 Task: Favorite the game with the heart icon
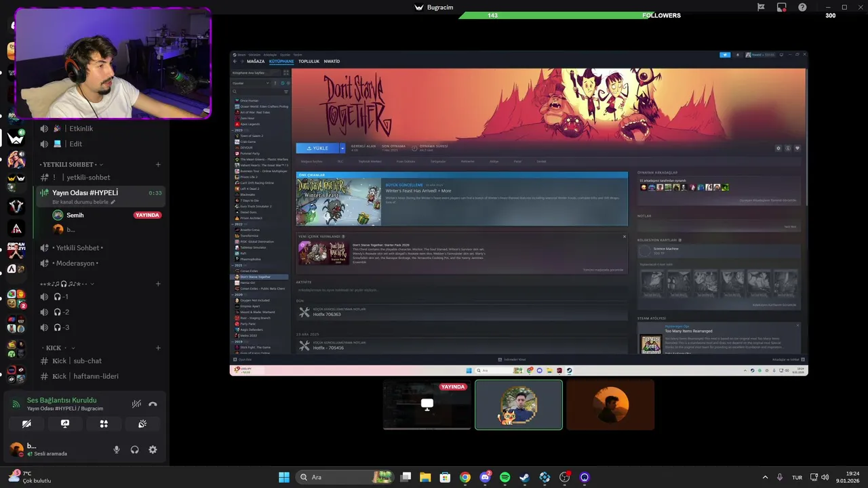(797, 148)
